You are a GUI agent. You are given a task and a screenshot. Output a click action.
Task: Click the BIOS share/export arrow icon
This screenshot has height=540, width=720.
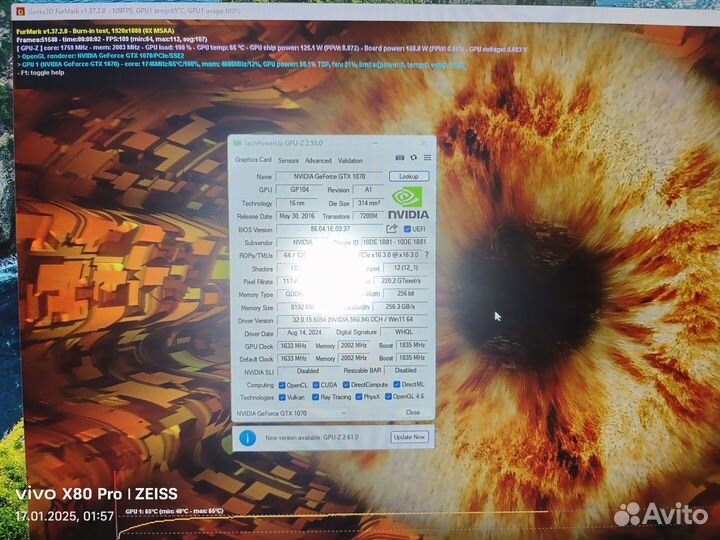[391, 229]
